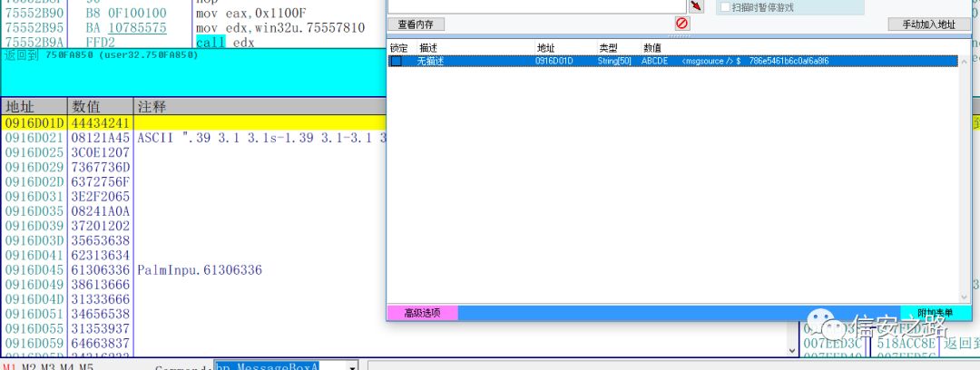Click the 手动加入地址 button
This screenshot has width=980, height=370.
[929, 24]
